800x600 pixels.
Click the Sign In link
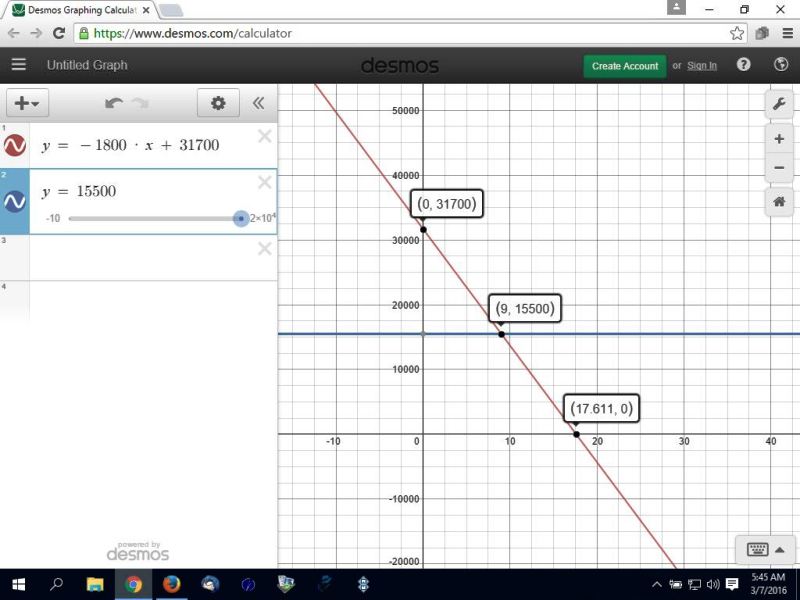point(702,66)
